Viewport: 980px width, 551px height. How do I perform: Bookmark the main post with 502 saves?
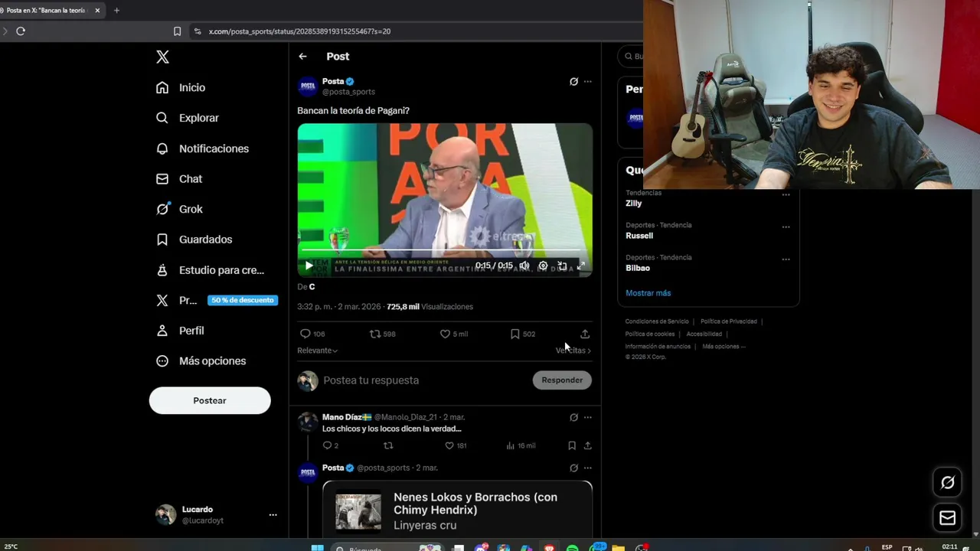(523, 334)
